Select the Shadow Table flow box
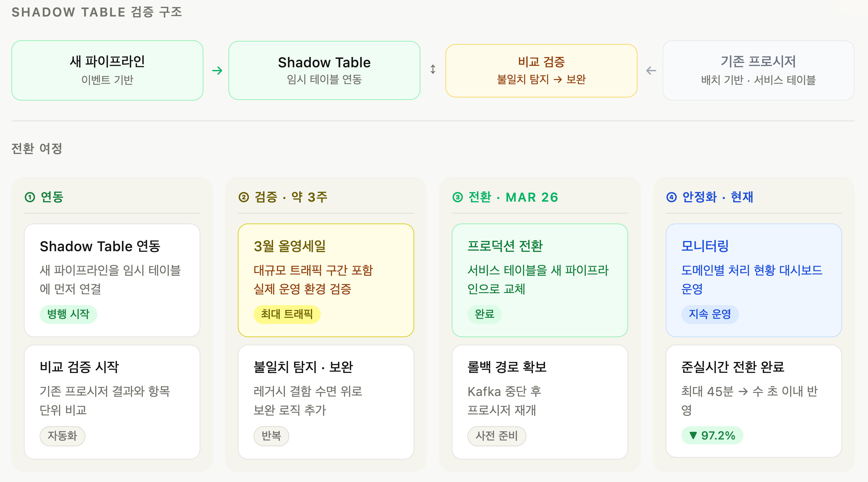 (324, 70)
